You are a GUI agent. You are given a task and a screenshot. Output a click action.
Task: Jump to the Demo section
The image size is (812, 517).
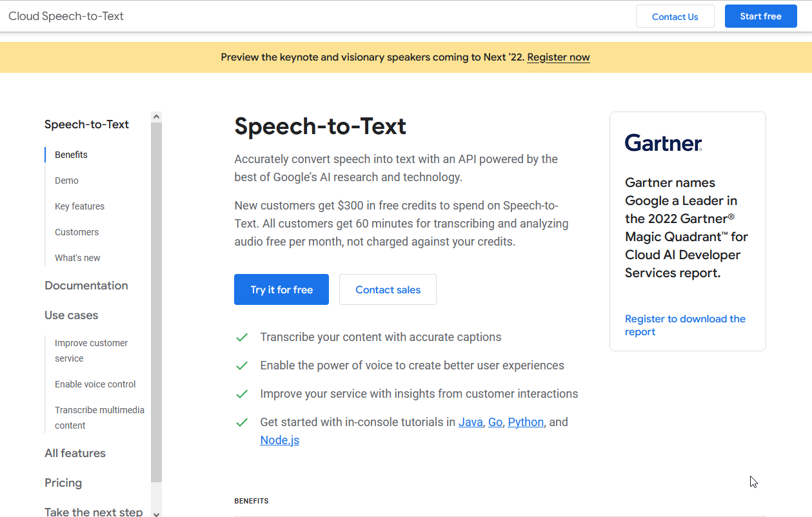(x=66, y=180)
